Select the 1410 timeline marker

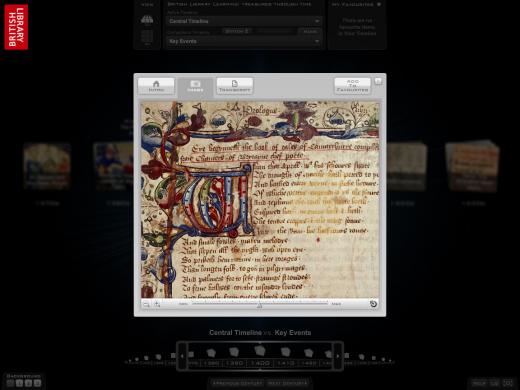(285, 363)
